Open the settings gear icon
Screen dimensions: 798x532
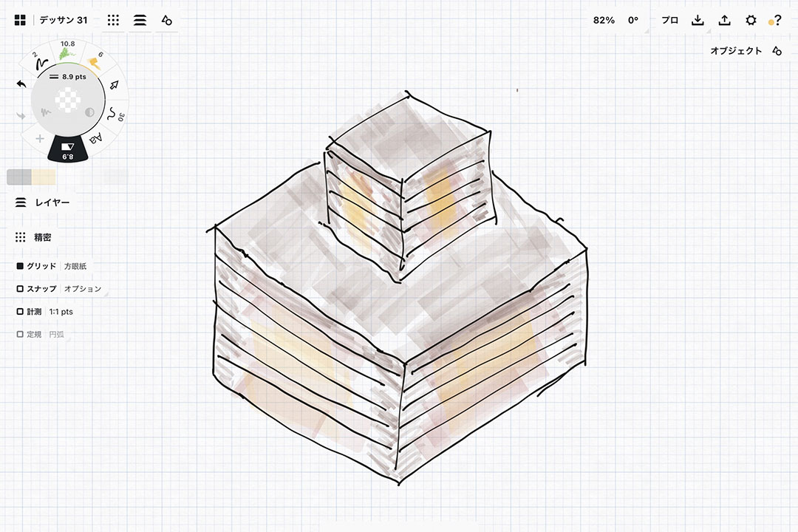coord(751,20)
